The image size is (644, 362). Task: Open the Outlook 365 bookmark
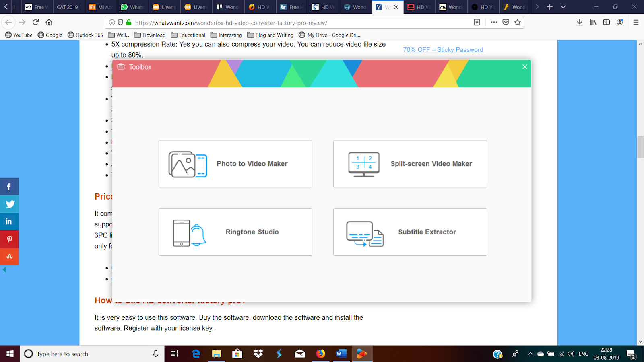click(x=85, y=35)
